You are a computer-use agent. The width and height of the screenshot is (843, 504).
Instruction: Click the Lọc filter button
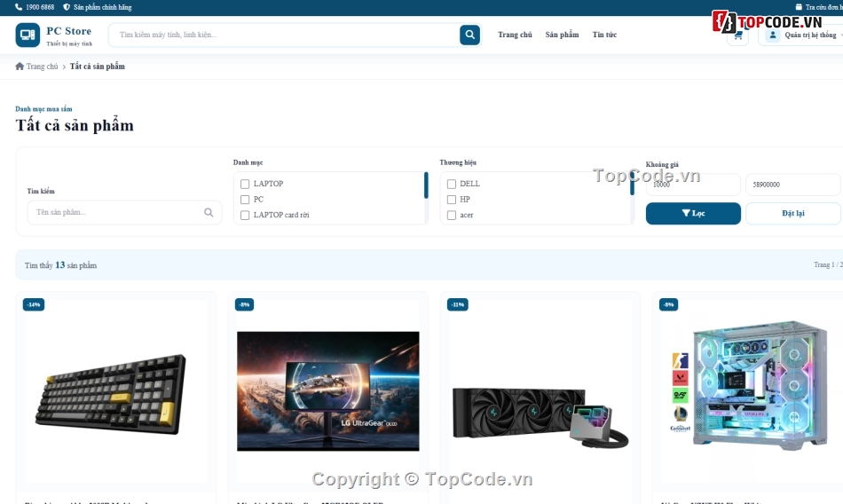693,214
